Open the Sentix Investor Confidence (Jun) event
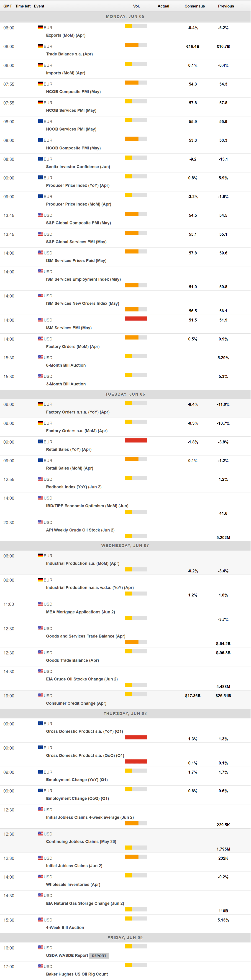 (78, 167)
